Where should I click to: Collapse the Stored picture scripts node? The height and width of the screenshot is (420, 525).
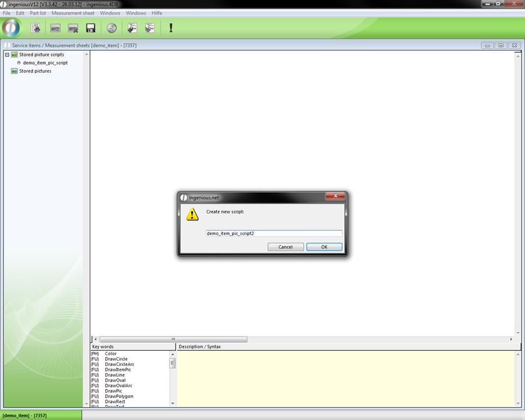coord(7,55)
